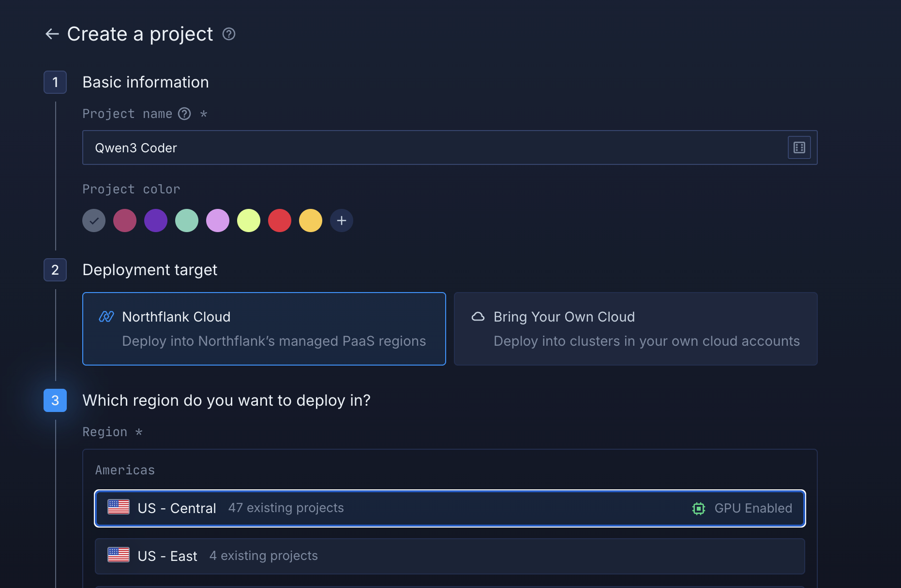Go back using the left arrow
This screenshot has width=901, height=588.
coord(52,34)
